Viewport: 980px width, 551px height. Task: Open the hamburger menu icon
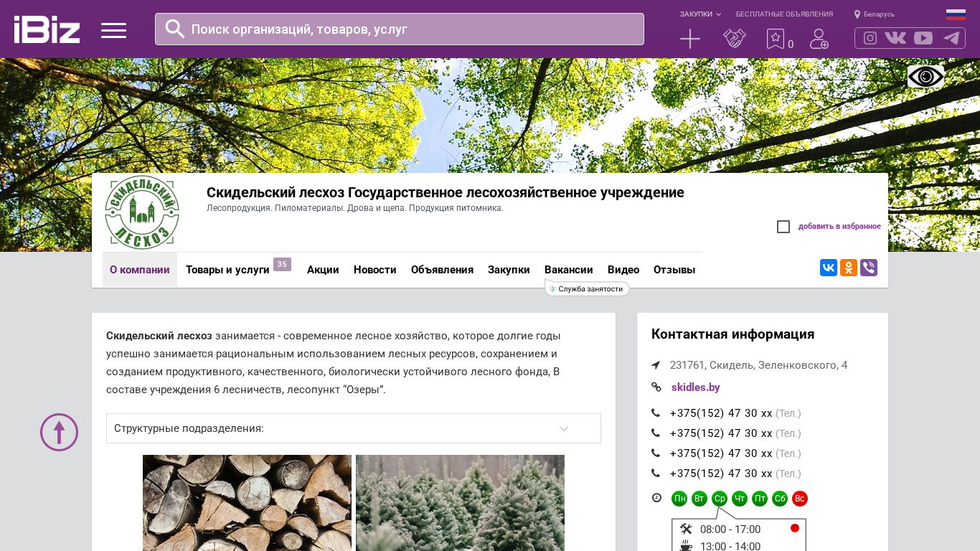click(x=113, y=30)
